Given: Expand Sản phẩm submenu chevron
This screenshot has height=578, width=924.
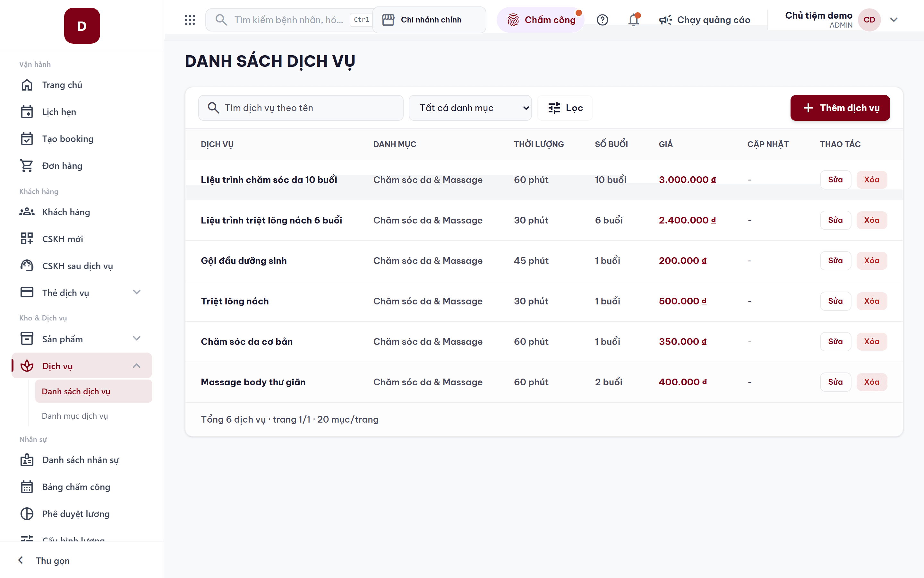Looking at the screenshot, I should point(136,339).
